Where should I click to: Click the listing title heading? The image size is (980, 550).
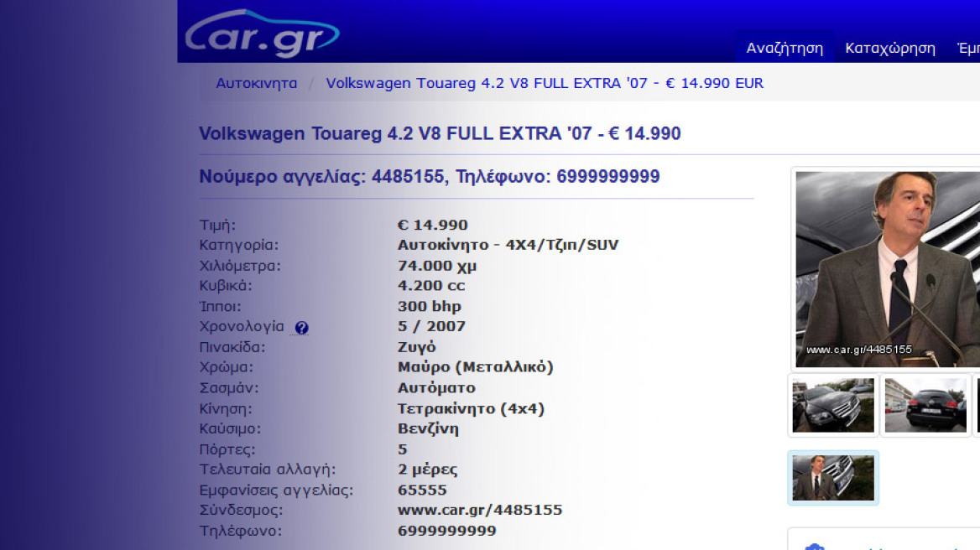point(440,133)
